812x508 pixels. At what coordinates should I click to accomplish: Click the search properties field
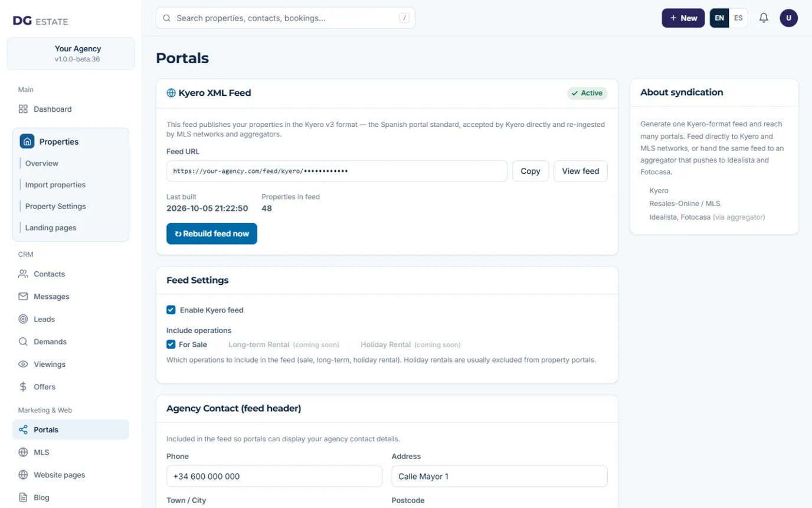[x=286, y=18]
